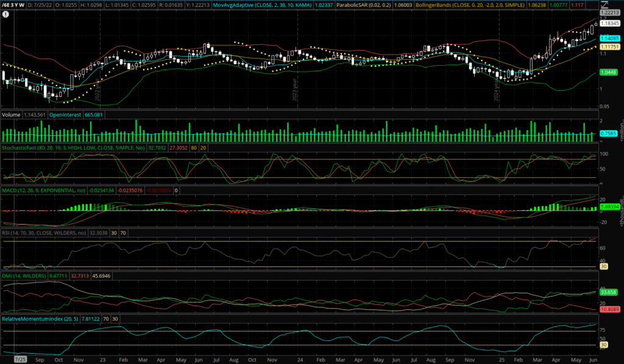Click the 665.081 open interest value

[93, 115]
